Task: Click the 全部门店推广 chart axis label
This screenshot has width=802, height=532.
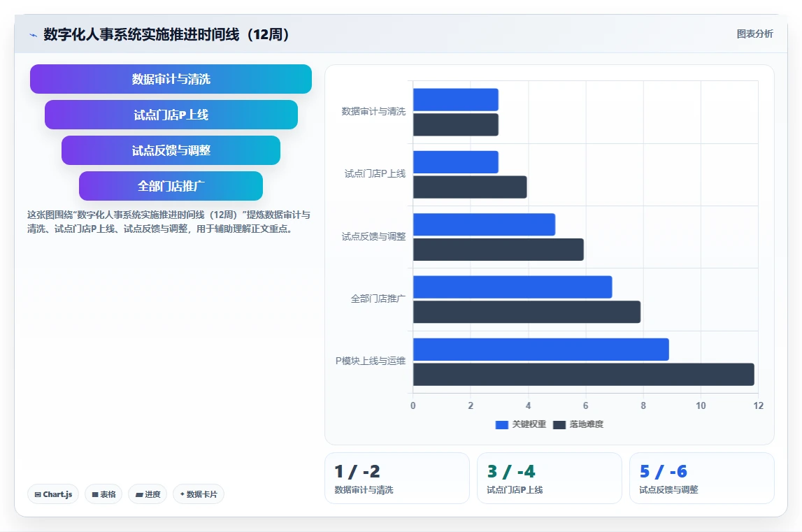Action: pos(378,299)
